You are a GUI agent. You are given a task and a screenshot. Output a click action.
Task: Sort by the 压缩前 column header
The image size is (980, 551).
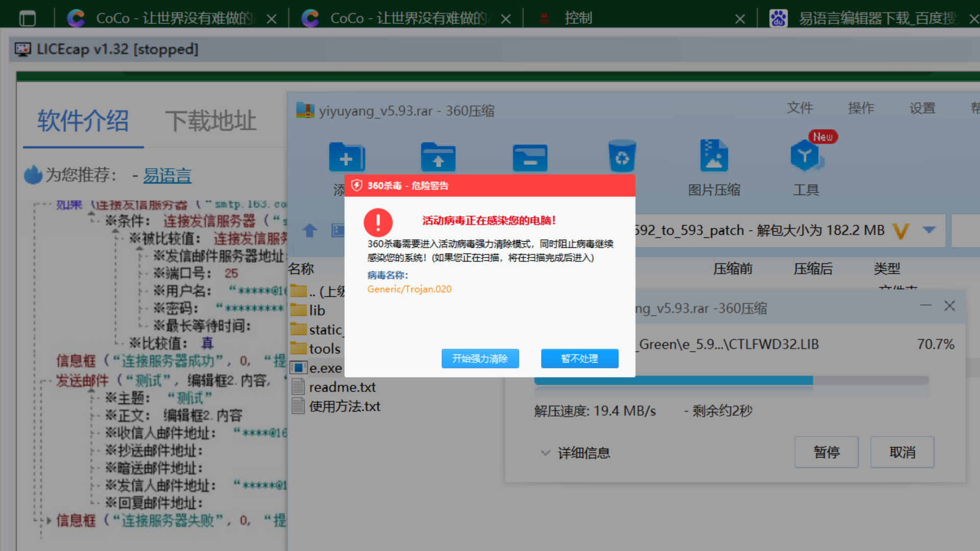coord(733,269)
